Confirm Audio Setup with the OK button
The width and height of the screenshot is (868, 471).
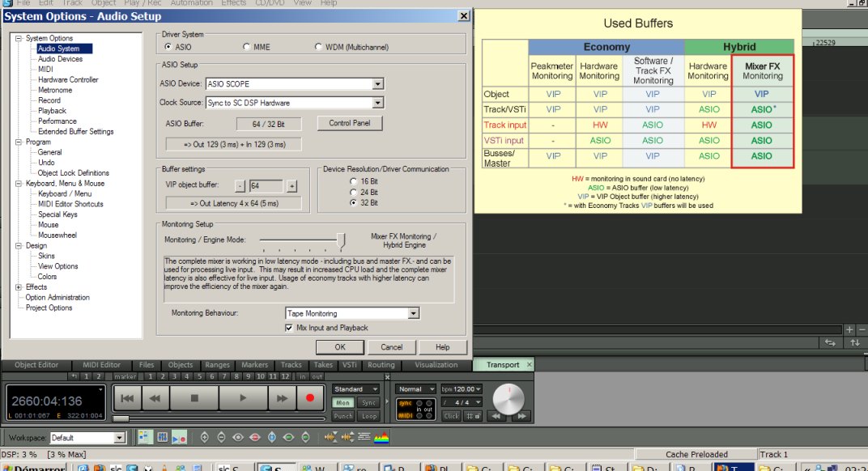pyautogui.click(x=340, y=347)
